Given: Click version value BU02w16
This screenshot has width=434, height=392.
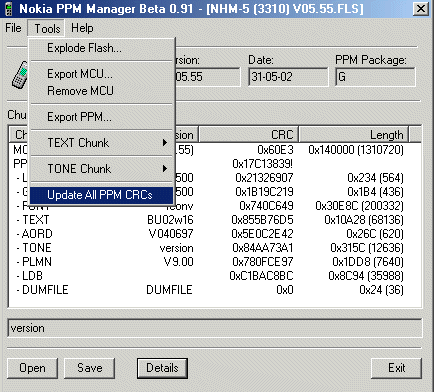Looking at the screenshot, I should point(170,220).
